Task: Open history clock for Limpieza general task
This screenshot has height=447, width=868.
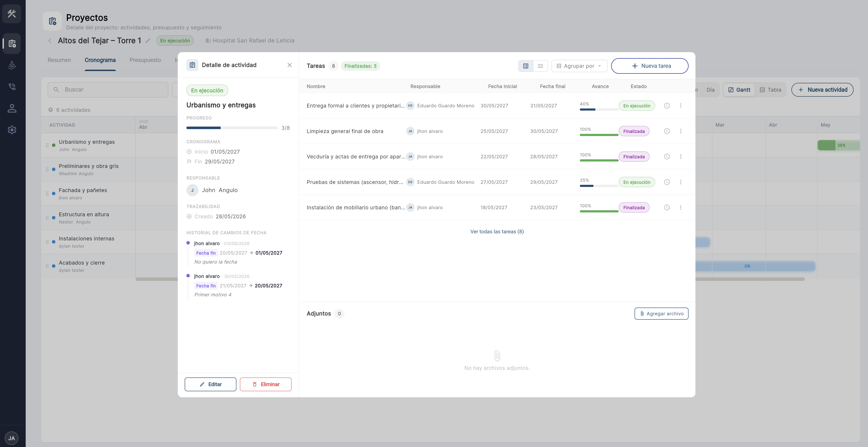Action: tap(666, 131)
